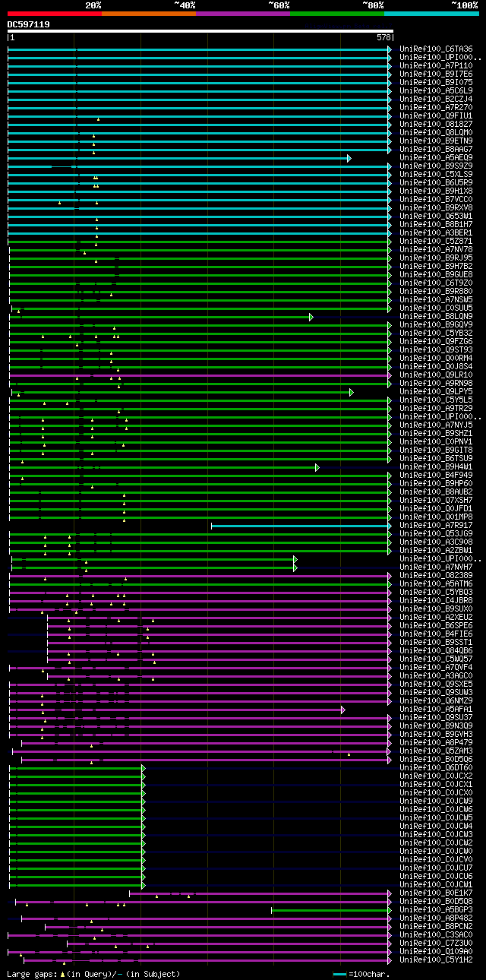Select the UniRef100_Q8LQM0 label

click(436, 133)
